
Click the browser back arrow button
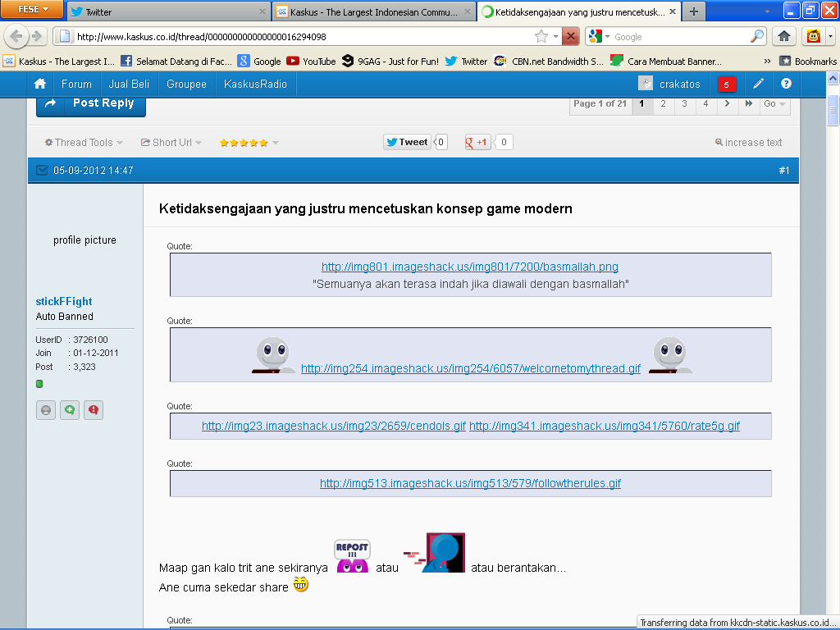(16, 36)
